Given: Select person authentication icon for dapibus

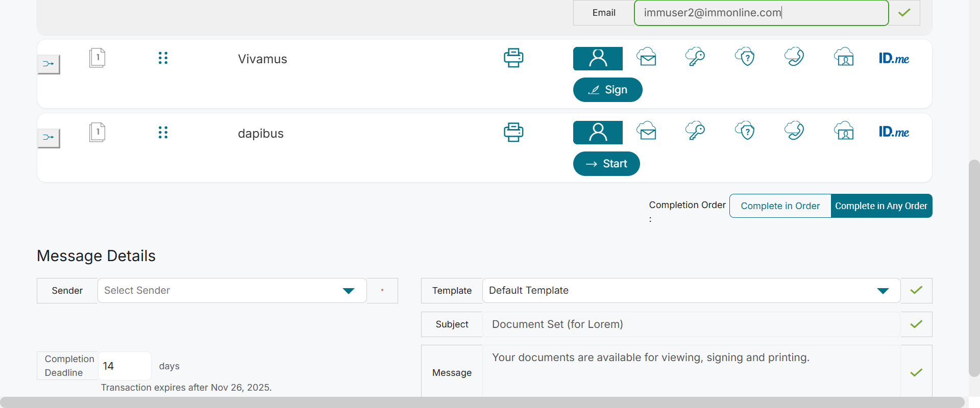Looking at the screenshot, I should point(598,132).
